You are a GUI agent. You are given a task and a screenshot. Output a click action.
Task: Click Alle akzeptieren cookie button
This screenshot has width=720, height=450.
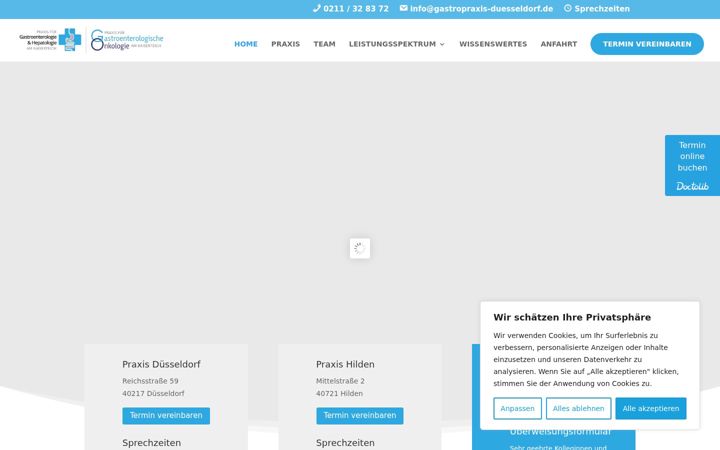point(651,408)
